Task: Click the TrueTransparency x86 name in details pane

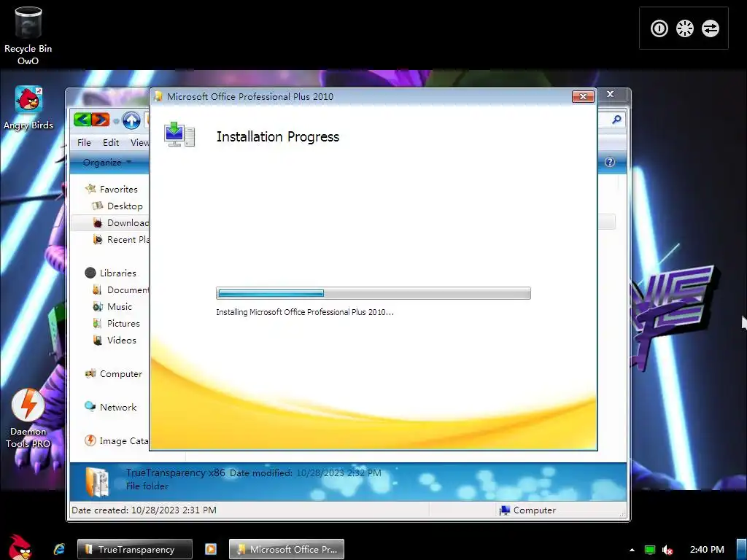Action: coord(175,472)
